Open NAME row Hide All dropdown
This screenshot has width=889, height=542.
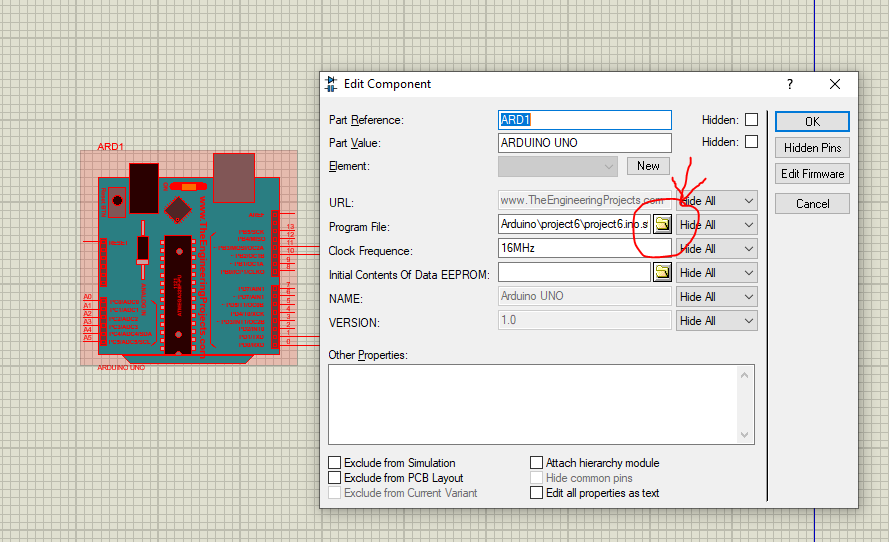717,297
